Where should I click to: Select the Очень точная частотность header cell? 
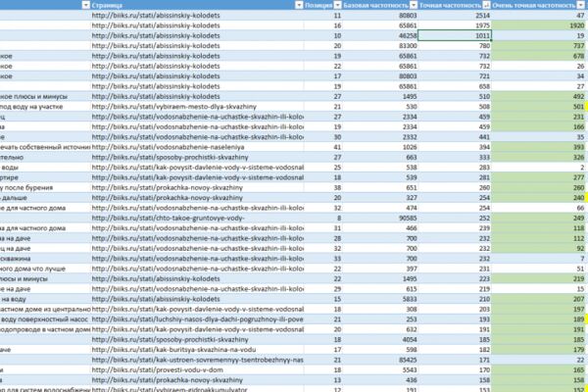pyautogui.click(x=539, y=5)
